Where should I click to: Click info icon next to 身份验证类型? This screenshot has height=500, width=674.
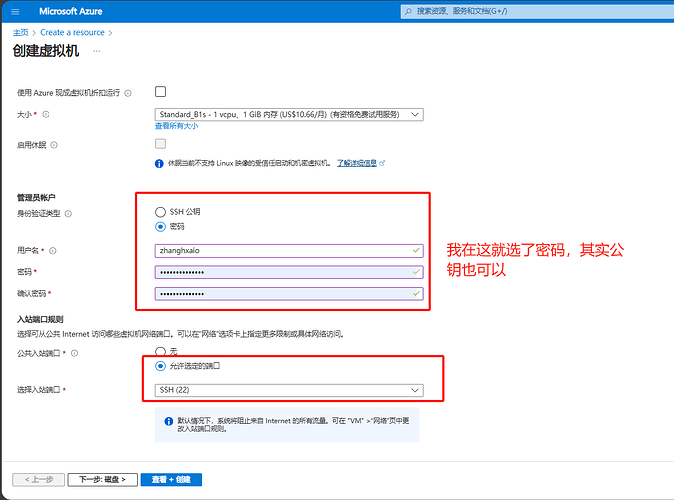[x=68, y=214]
